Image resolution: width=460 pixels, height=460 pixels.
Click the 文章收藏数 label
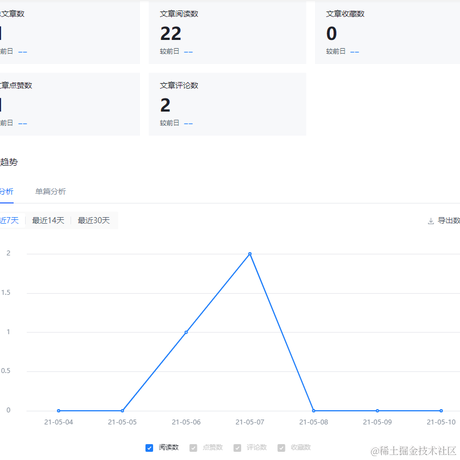345,14
